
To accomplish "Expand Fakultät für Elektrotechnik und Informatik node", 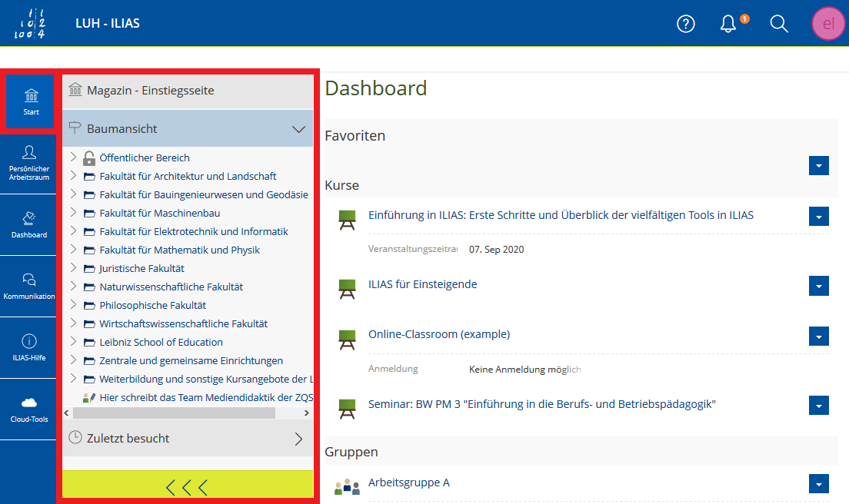I will coord(73,231).
